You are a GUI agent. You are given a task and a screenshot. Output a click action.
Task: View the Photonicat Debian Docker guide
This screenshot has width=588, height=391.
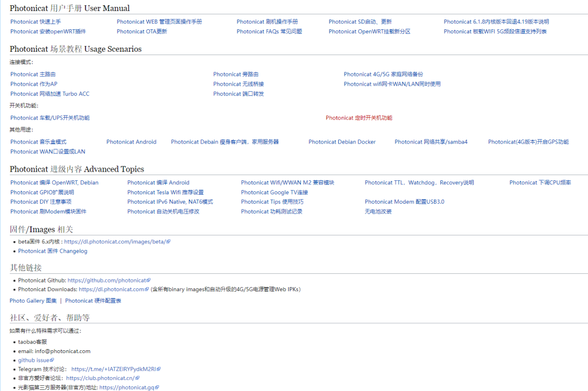pos(342,142)
